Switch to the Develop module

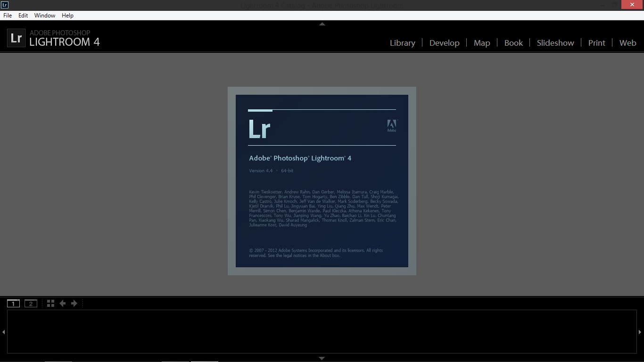(x=444, y=43)
